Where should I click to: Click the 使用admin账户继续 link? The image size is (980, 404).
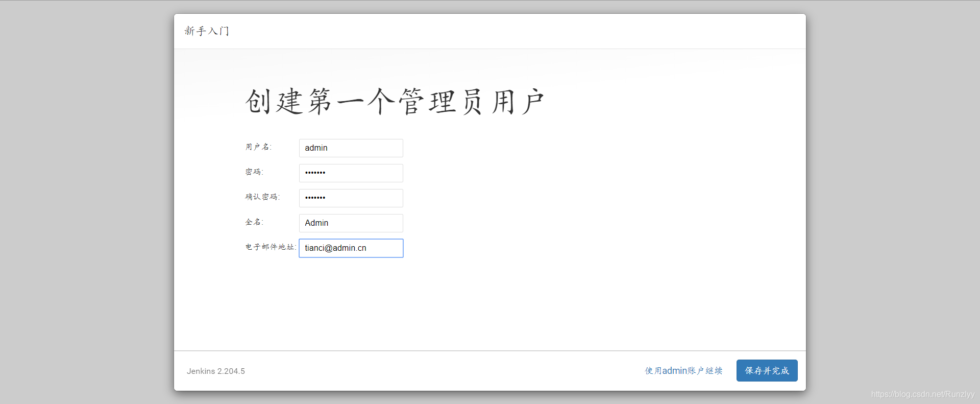[683, 371]
